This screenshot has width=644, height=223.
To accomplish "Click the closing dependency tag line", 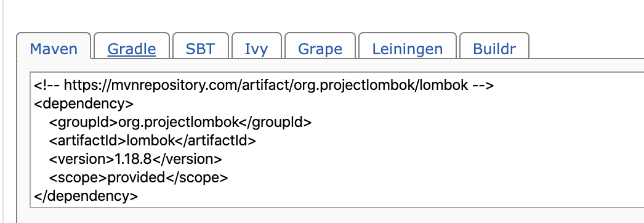I will [x=86, y=196].
